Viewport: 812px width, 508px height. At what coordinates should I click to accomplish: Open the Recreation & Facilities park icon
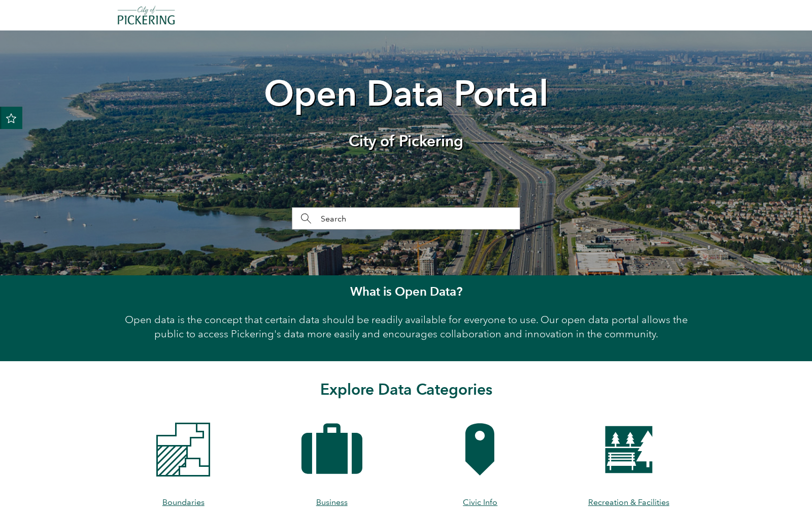click(629, 450)
